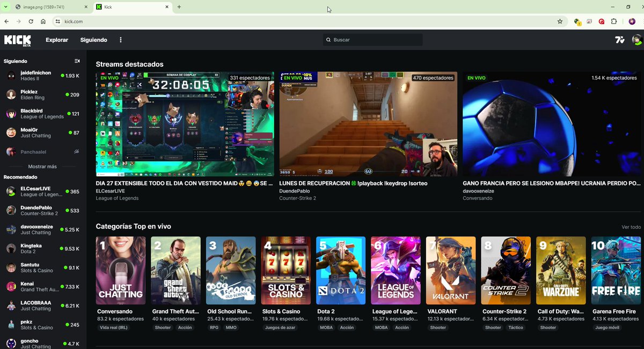Screen dimensions: 644x349
Task: Go to Chrome home page
Action: click(x=43, y=21)
